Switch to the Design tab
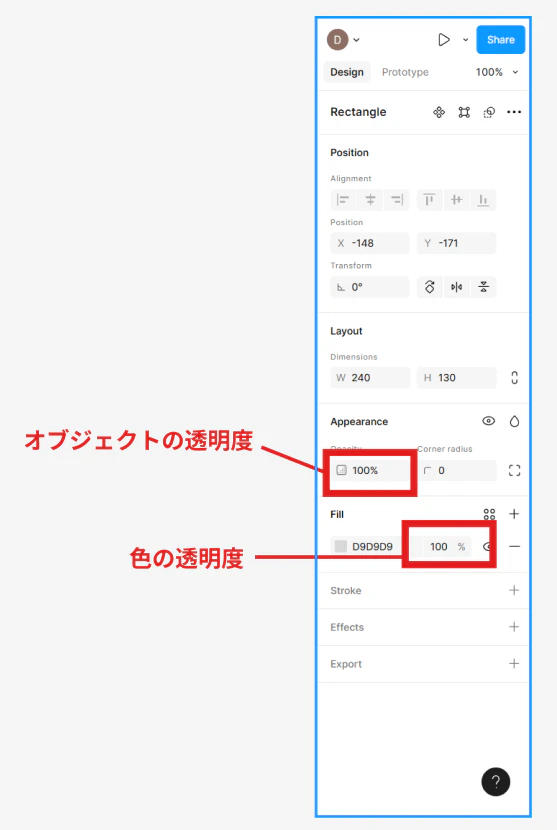 [x=347, y=72]
